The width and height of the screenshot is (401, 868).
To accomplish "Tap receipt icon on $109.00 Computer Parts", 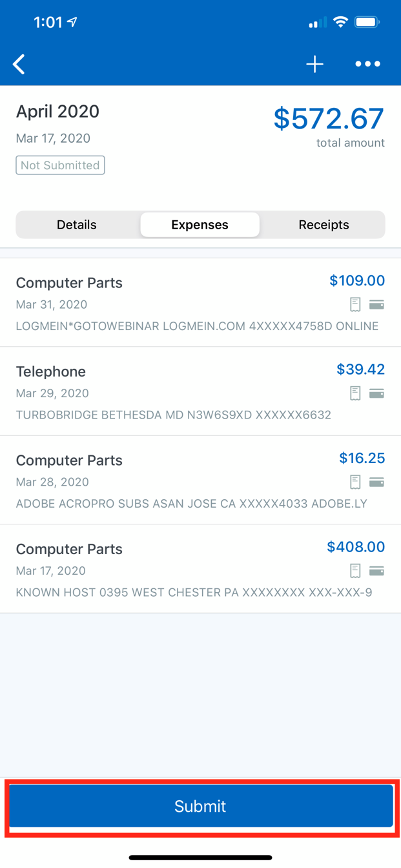I will click(x=355, y=305).
